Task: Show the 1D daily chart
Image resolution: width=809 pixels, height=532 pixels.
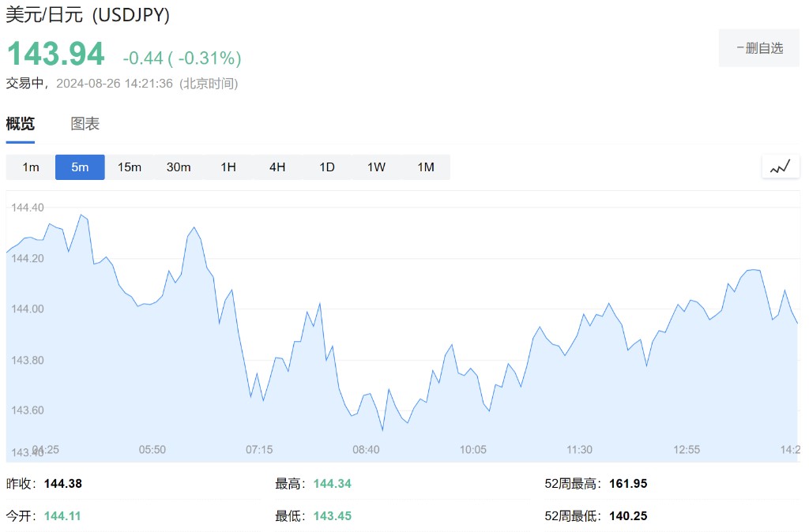Action: click(327, 167)
